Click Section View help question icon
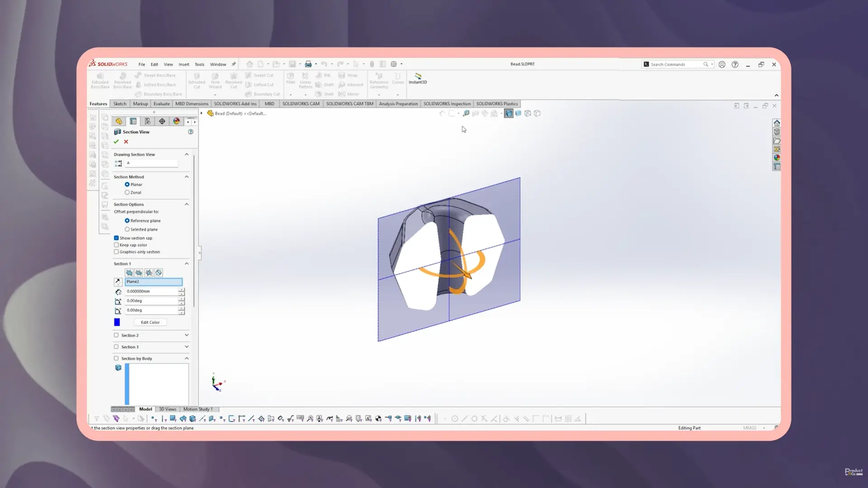Screen dimensions: 868x488 click(190, 132)
